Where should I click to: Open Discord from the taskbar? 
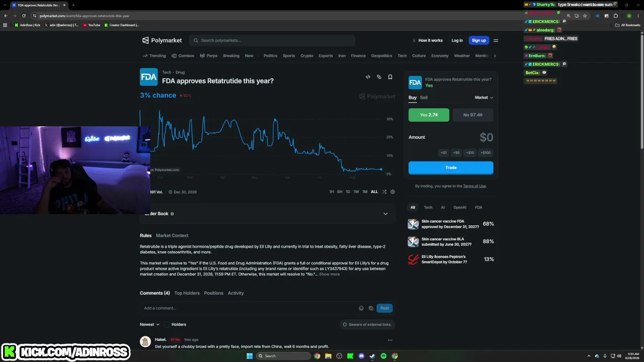(x=361, y=356)
